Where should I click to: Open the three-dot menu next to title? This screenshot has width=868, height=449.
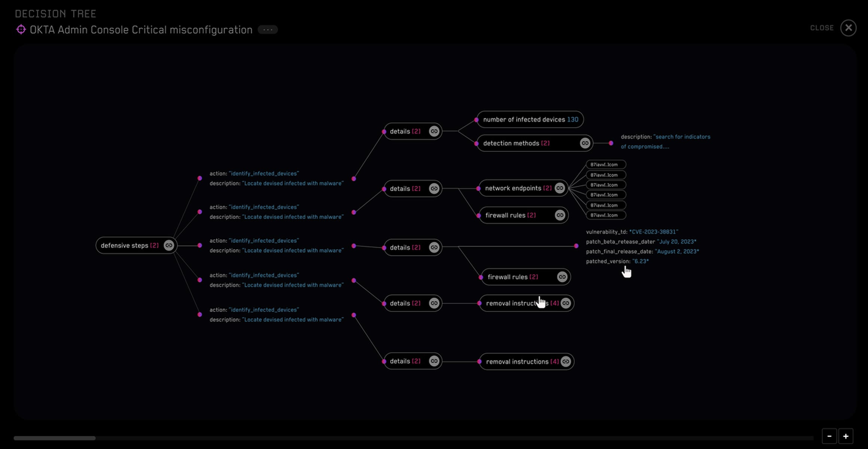tap(268, 30)
